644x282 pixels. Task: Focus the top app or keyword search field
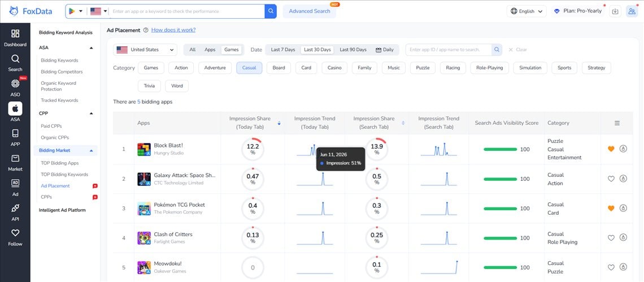click(x=187, y=11)
